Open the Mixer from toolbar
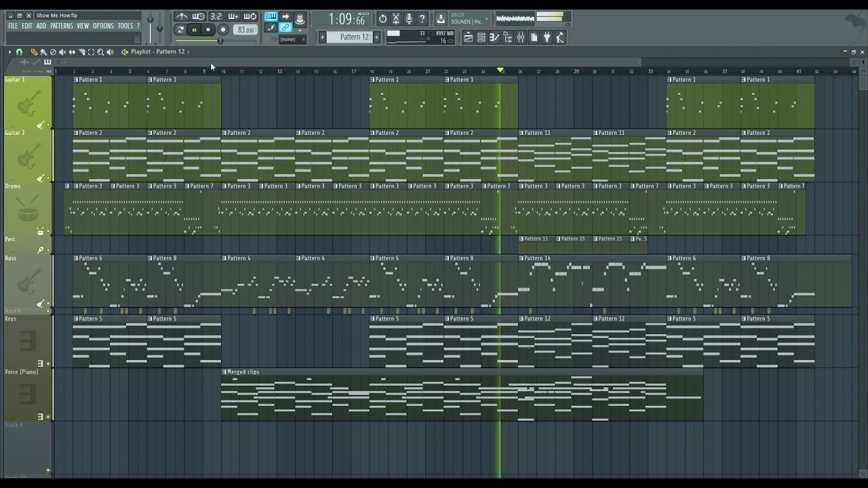 pyautogui.click(x=521, y=37)
